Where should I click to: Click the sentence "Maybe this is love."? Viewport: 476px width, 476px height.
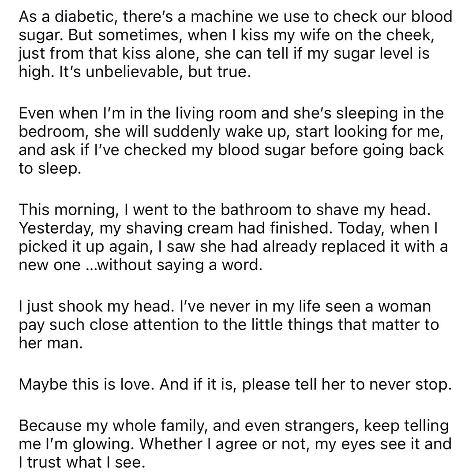86,384
